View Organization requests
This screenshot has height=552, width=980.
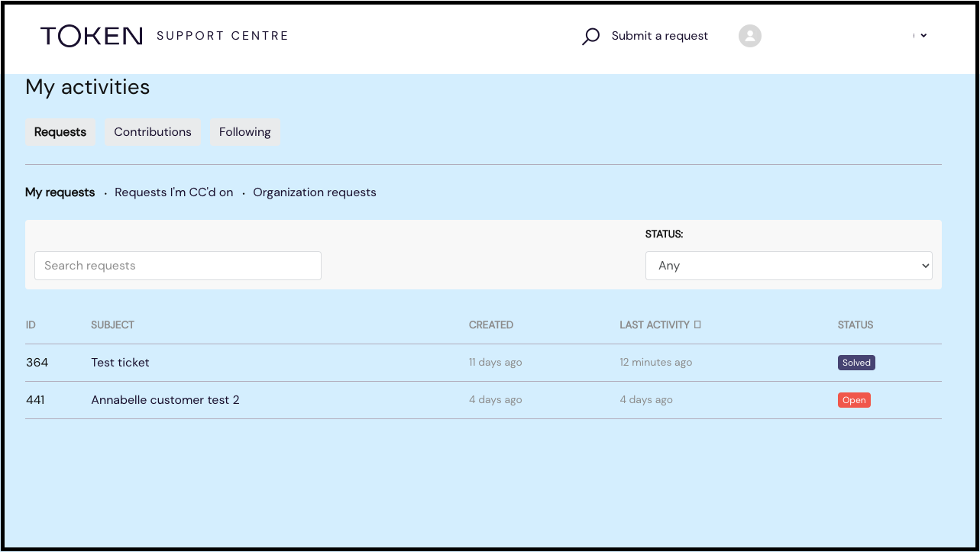click(x=315, y=192)
